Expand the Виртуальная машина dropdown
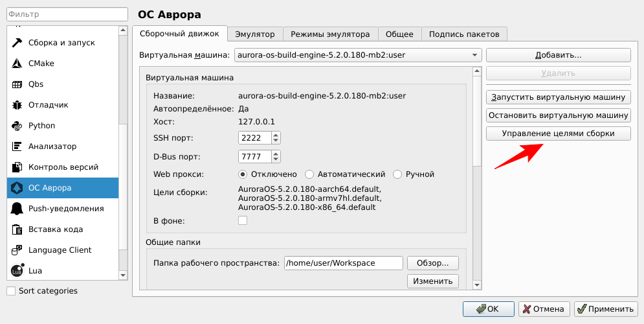Screen dimensions: 644x324 pyautogui.click(x=474, y=55)
